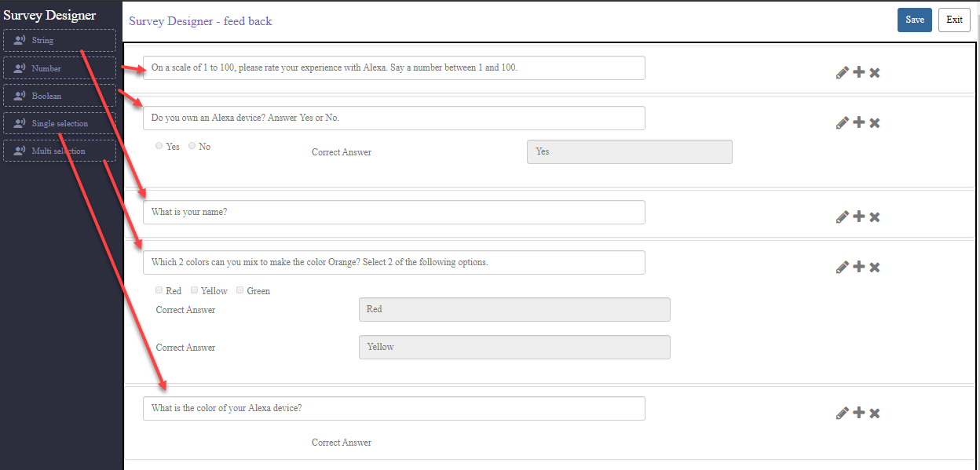This screenshot has height=470, width=980.
Task: Click plus icon next to the orange color question
Action: click(859, 267)
